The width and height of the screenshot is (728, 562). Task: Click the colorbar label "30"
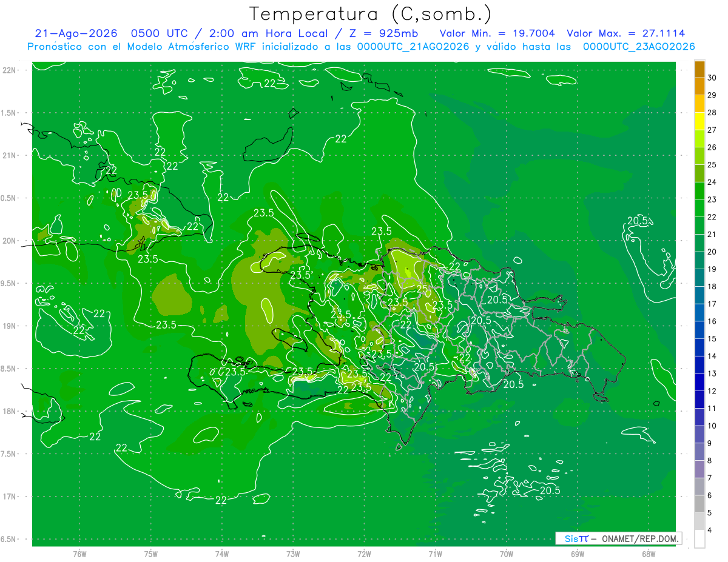click(x=712, y=78)
